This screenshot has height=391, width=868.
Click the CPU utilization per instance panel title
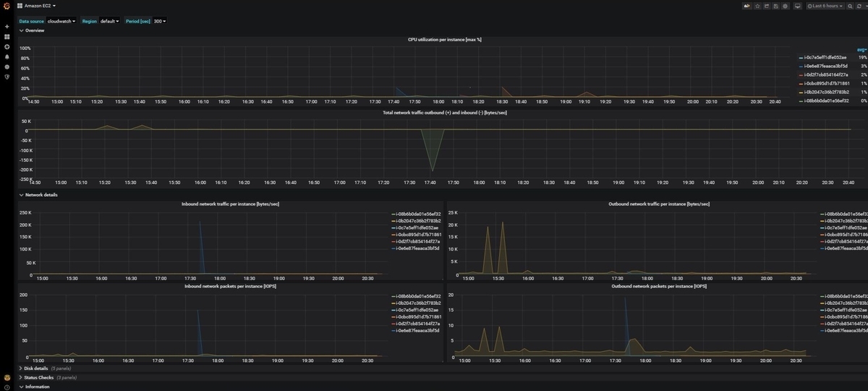click(x=444, y=40)
